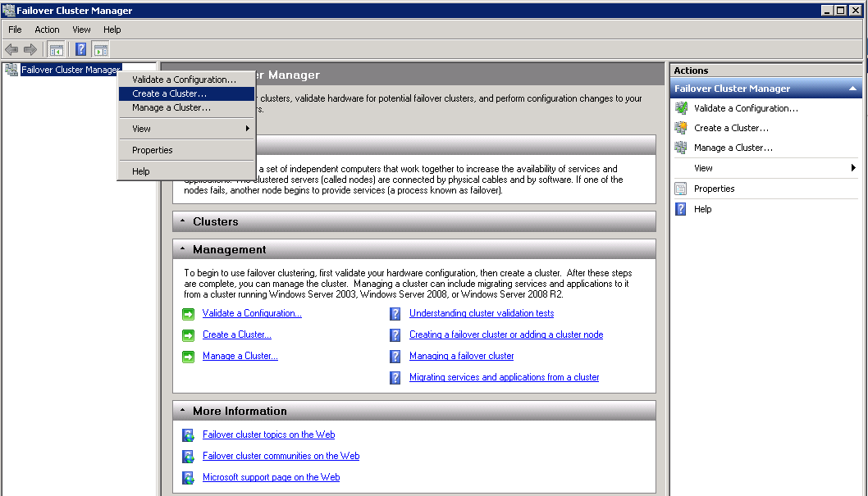Click Failover cluster communities on the Web
Screen dimensions: 868x496
tap(281, 456)
